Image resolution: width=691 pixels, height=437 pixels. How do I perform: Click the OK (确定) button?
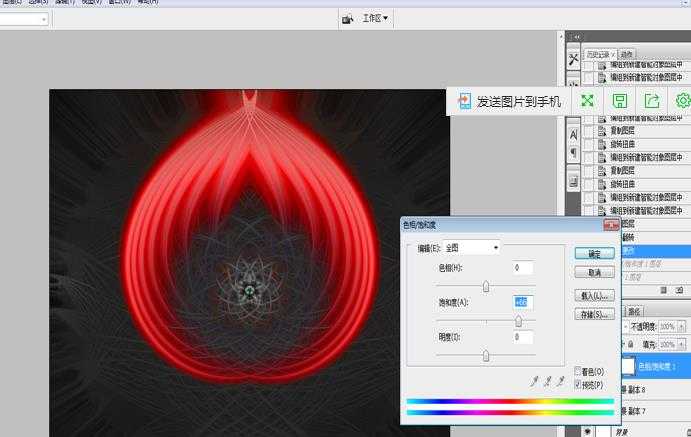pyautogui.click(x=594, y=254)
